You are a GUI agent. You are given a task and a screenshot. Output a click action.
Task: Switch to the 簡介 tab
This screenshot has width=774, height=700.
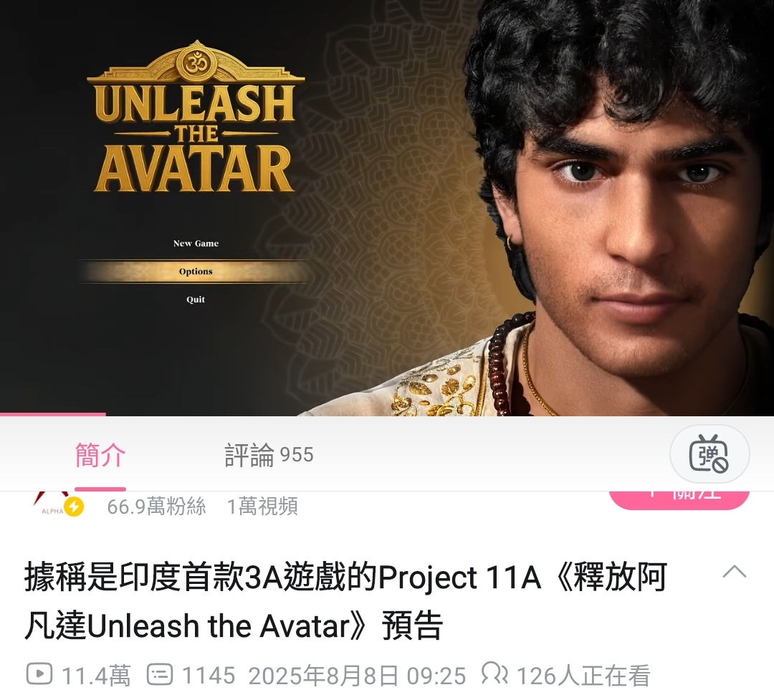point(100,455)
